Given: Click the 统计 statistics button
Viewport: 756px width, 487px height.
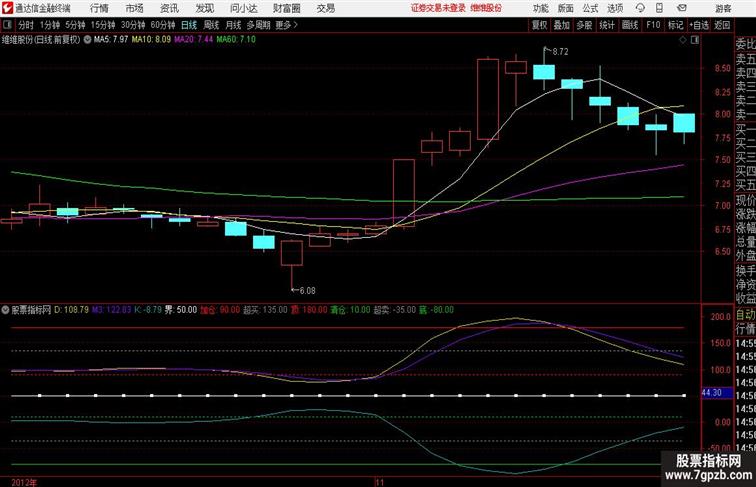Looking at the screenshot, I should coord(607,25).
